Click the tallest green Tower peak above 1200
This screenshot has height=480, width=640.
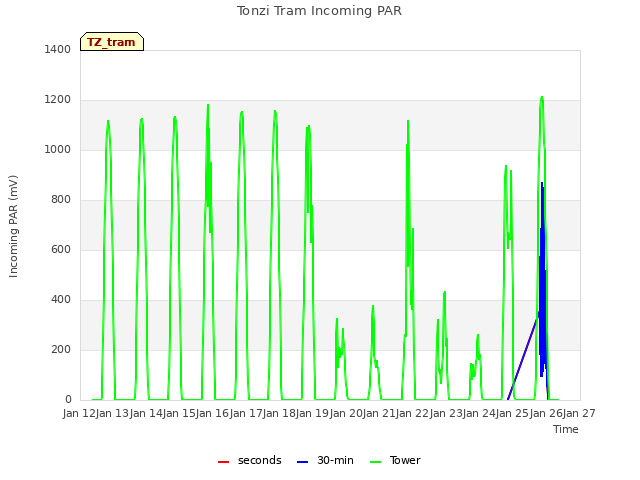542,98
